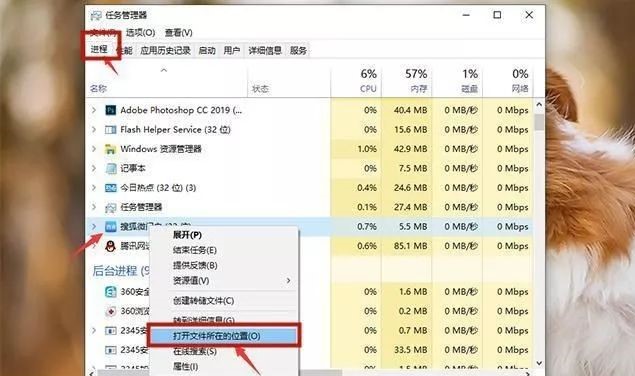Switch to the 应用历史记录 tab
The height and width of the screenshot is (376, 635).
(x=166, y=51)
